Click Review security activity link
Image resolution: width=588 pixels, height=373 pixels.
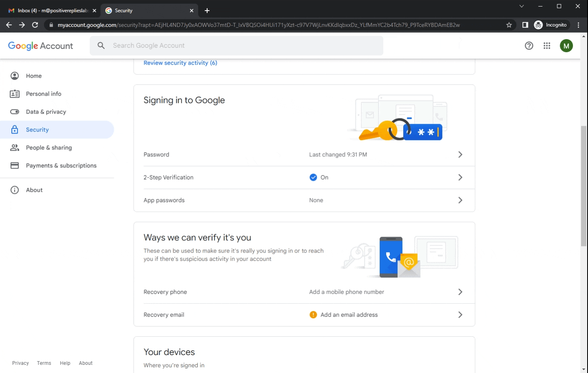coord(180,63)
